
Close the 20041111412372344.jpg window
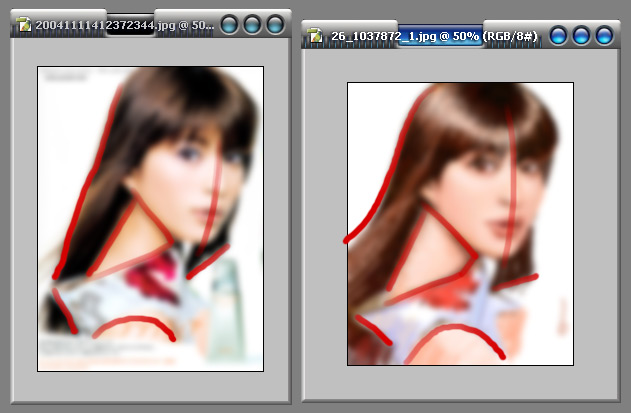coord(276,25)
